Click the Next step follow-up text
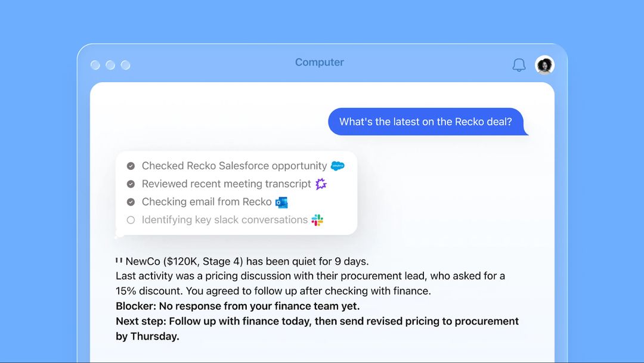The height and width of the screenshot is (363, 644). coord(317,321)
